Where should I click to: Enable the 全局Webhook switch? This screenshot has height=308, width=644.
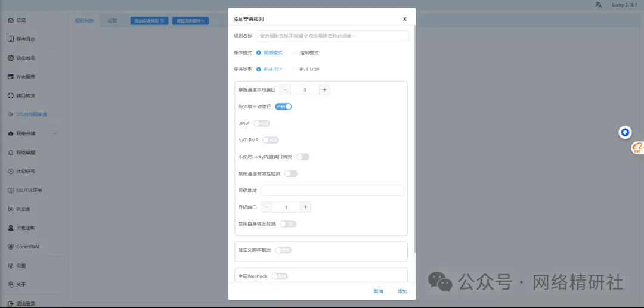click(280, 276)
